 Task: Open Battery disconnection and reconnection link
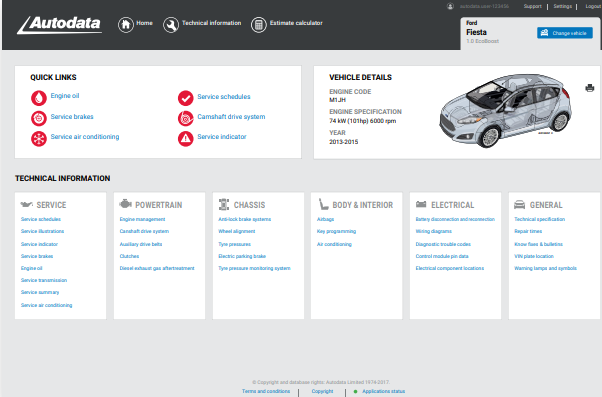tap(455, 219)
